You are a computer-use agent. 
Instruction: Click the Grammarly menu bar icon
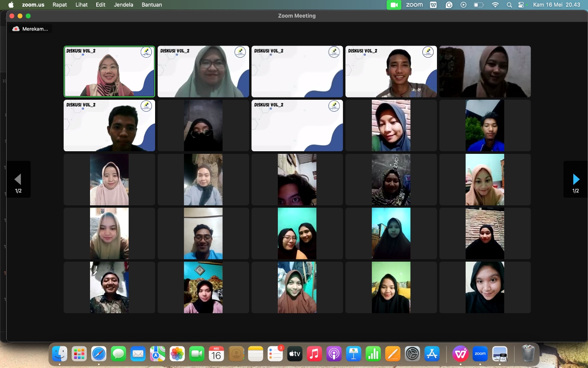pos(449,5)
